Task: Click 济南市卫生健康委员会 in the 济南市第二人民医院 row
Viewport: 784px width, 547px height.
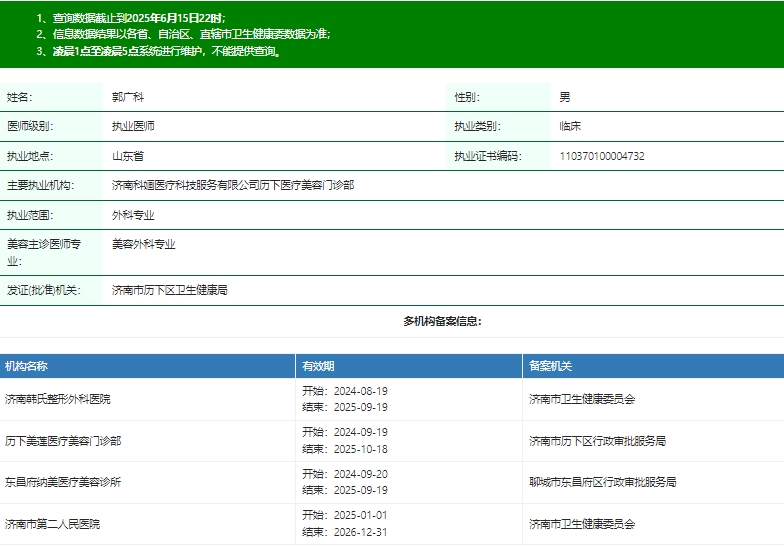Action: (x=582, y=524)
